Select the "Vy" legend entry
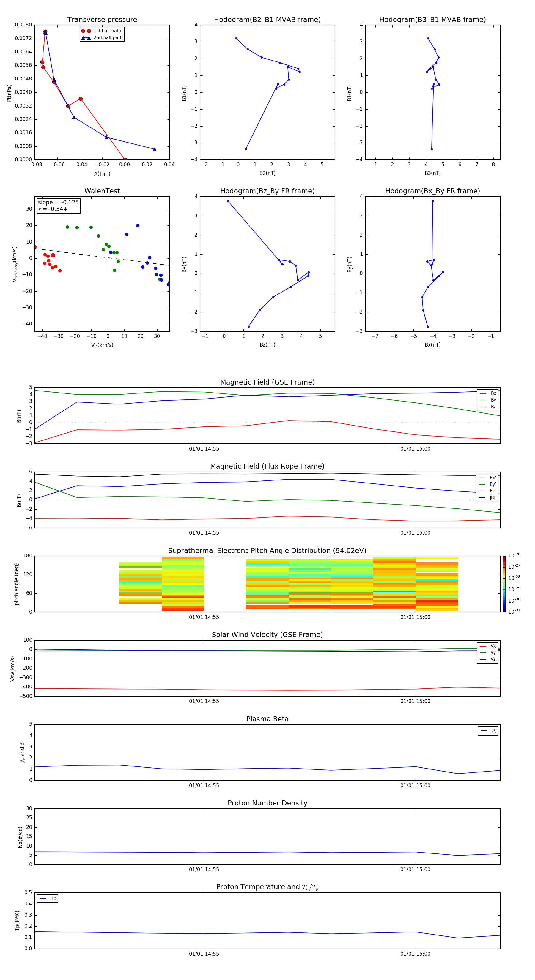Viewport: 535px width, 980px height. [x=488, y=652]
